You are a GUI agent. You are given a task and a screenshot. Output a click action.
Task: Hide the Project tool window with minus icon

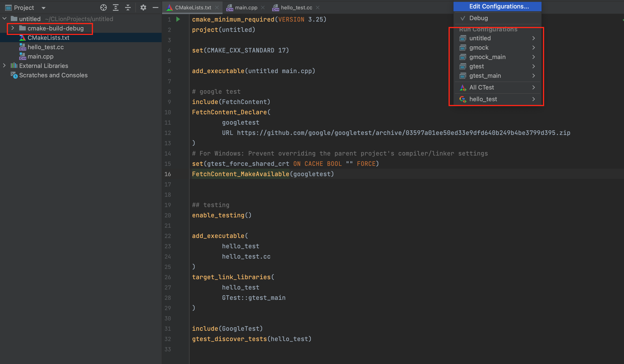click(156, 8)
